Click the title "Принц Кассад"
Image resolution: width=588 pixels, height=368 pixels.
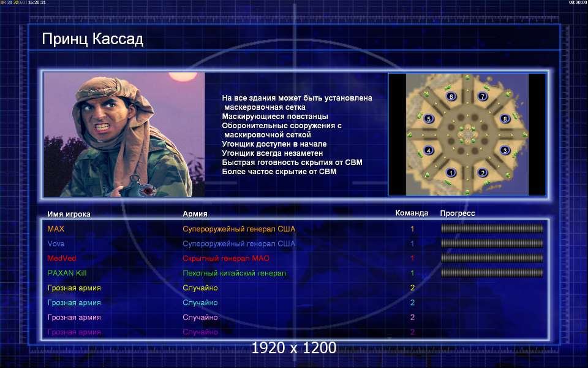[x=92, y=39]
